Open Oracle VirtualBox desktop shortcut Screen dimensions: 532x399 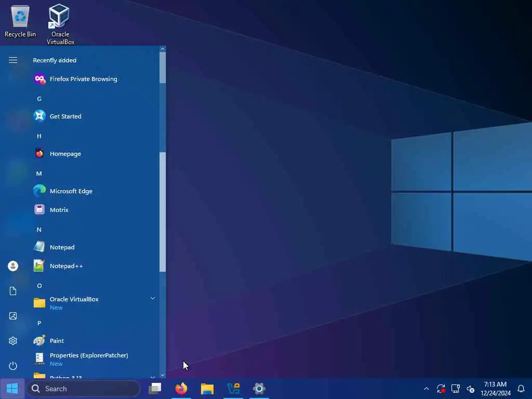(60, 24)
